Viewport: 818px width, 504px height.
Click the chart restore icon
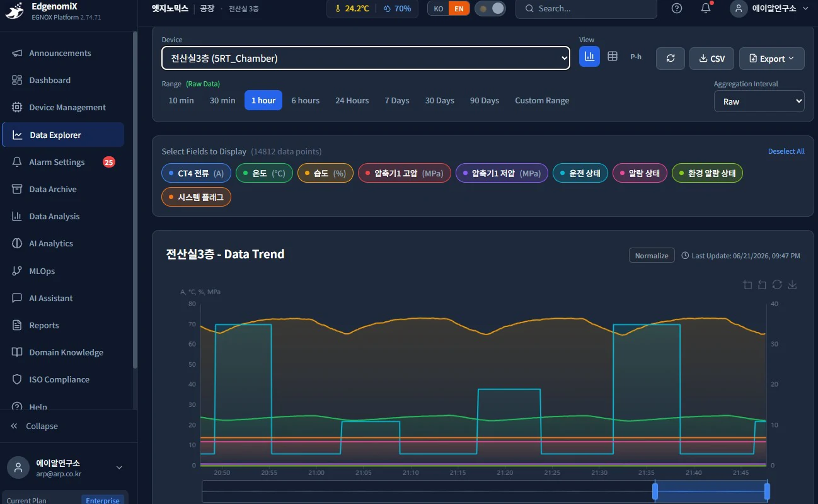point(777,285)
